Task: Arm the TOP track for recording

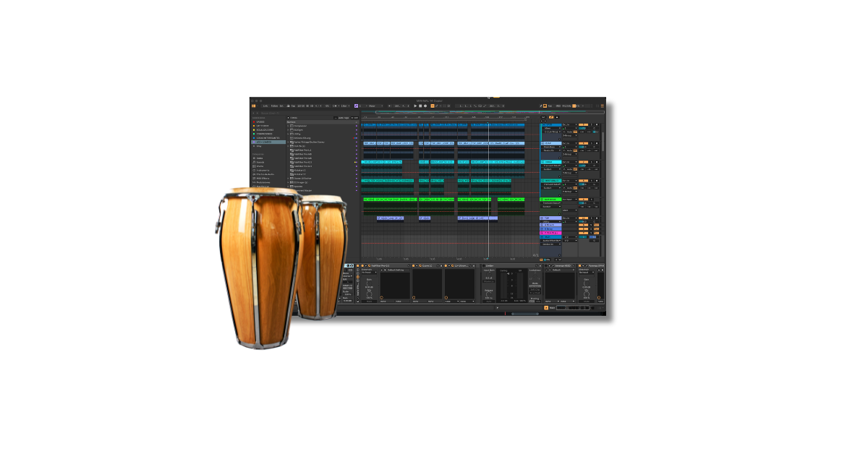Action: click(597, 218)
